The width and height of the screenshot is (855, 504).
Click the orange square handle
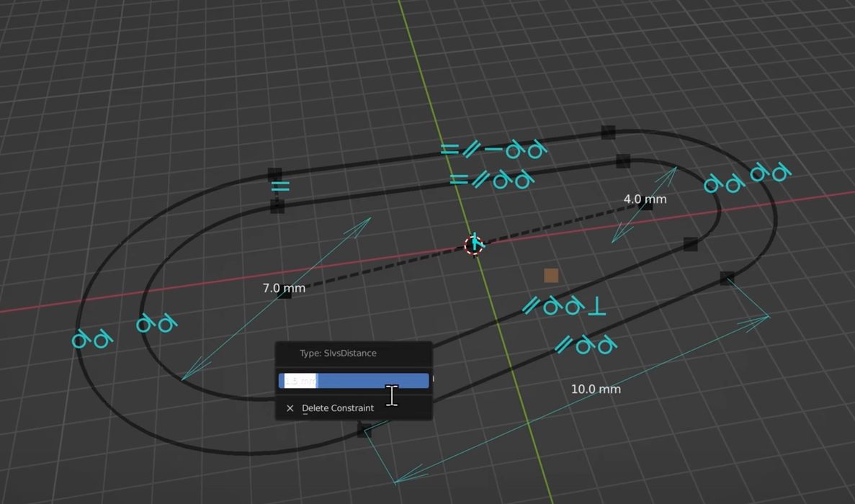[x=551, y=276]
